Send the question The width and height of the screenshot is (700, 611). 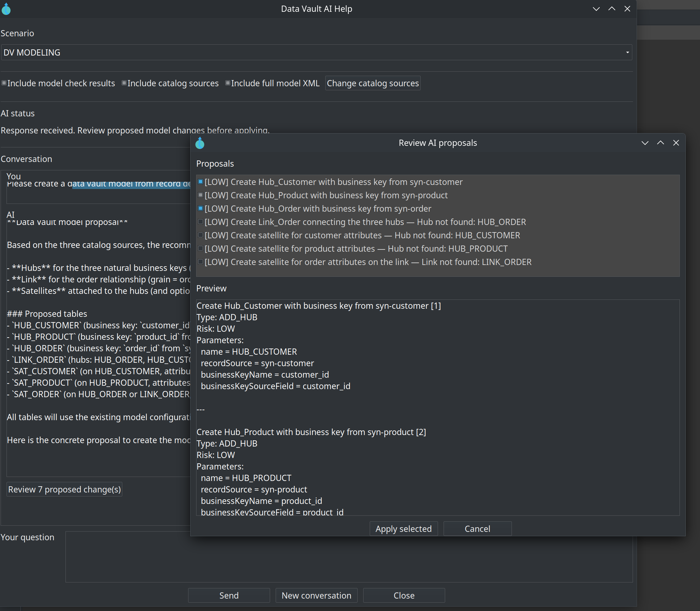(x=229, y=596)
